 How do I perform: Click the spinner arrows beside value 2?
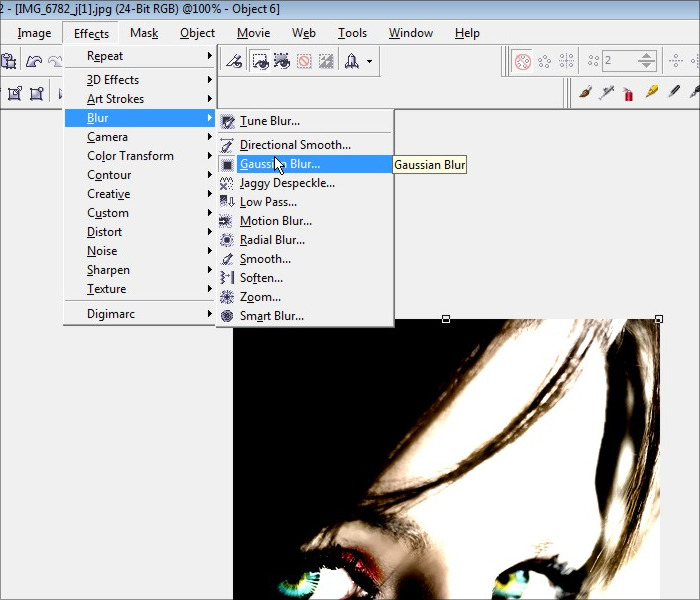click(646, 61)
